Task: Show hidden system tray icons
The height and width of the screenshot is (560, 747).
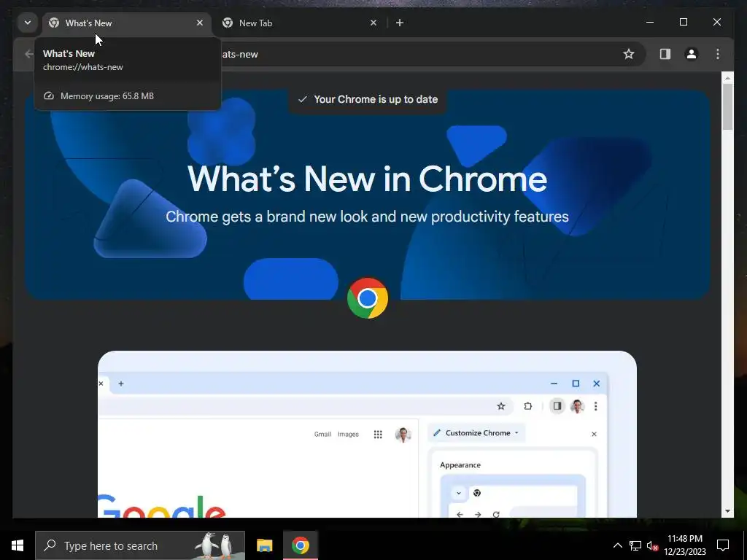Action: 617,545
